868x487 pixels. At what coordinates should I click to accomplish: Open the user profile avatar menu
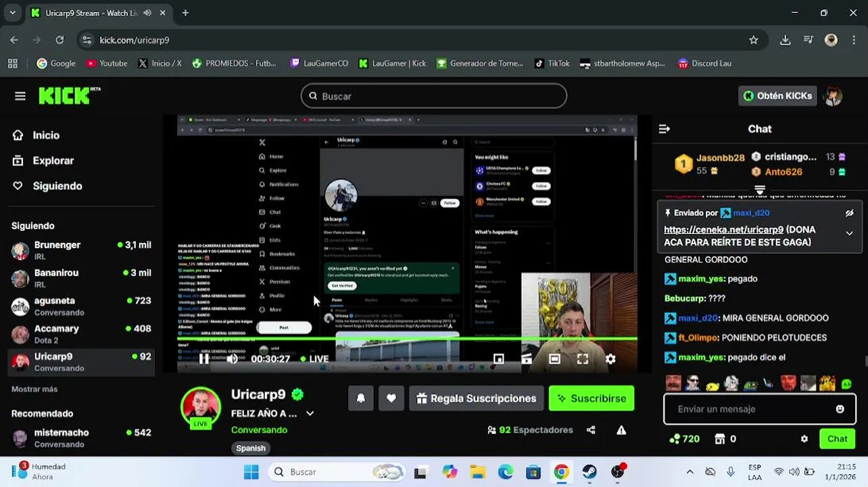[x=833, y=96]
